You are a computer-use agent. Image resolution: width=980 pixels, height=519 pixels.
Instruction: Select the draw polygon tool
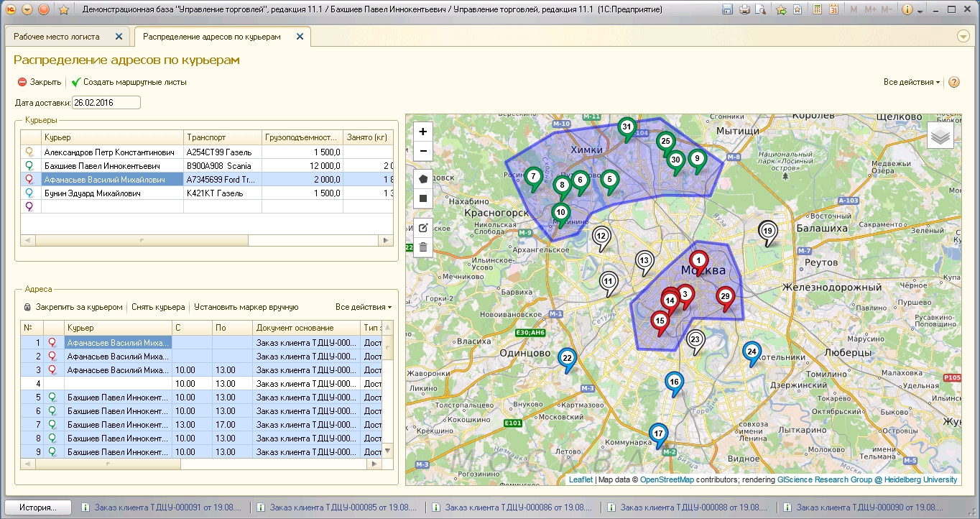(423, 178)
